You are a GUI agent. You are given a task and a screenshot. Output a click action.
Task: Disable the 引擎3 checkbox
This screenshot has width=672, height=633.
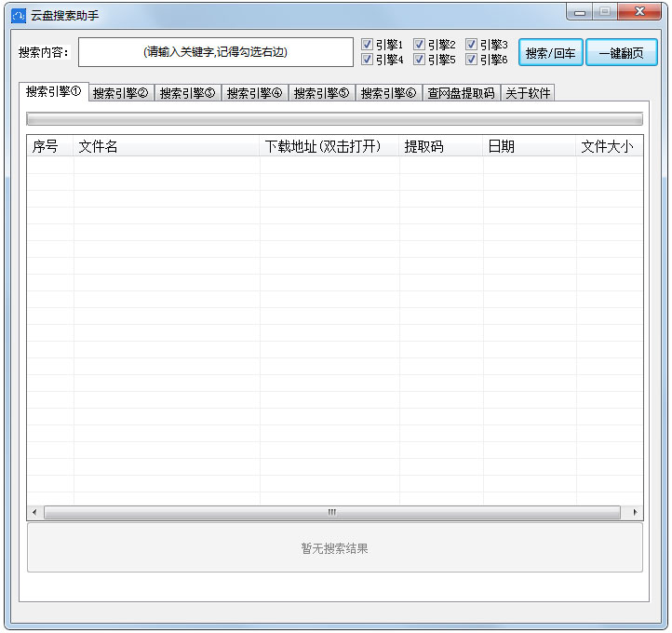coord(471,44)
